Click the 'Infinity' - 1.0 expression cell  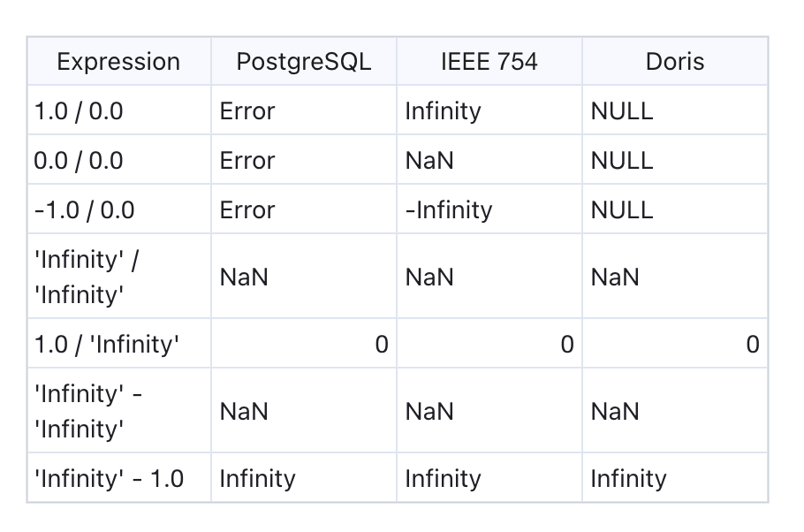[x=109, y=479]
